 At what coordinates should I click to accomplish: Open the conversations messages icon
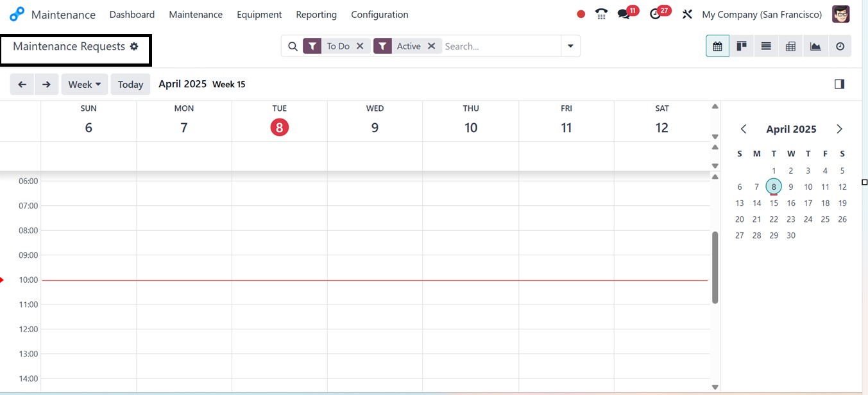[624, 14]
